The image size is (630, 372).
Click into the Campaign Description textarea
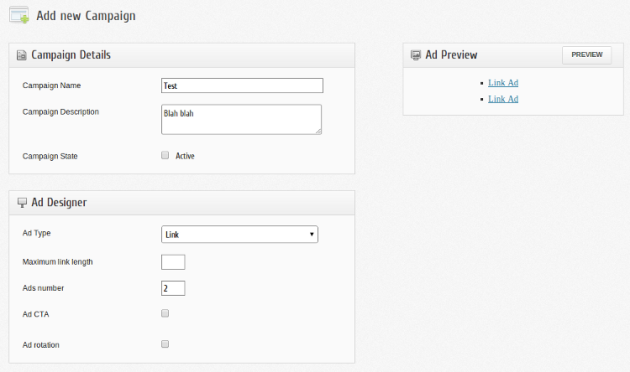241,119
